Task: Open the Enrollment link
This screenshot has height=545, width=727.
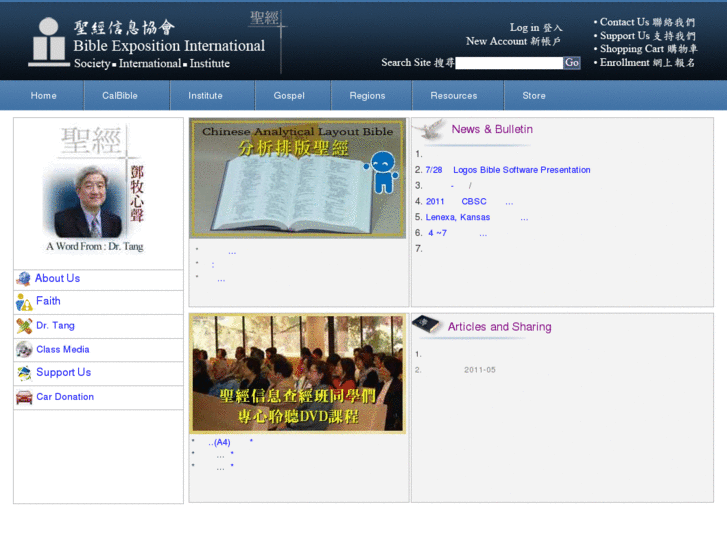Action: click(647, 63)
